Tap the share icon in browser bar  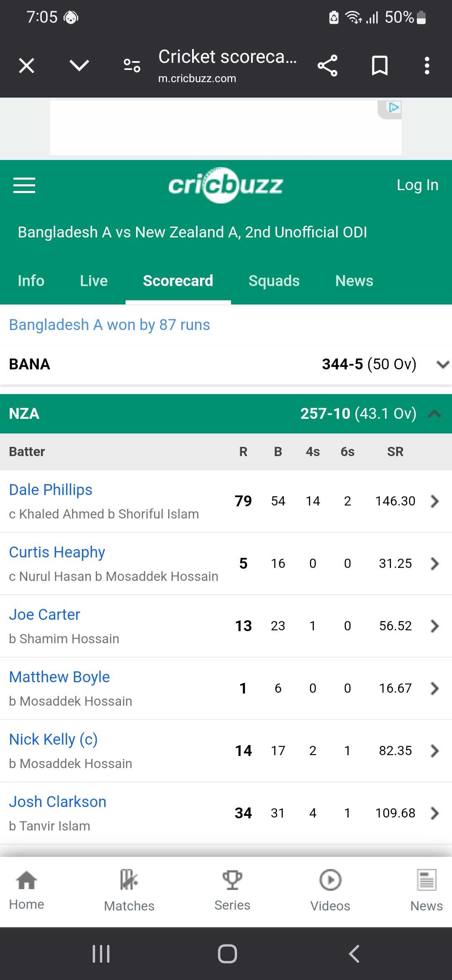(327, 66)
